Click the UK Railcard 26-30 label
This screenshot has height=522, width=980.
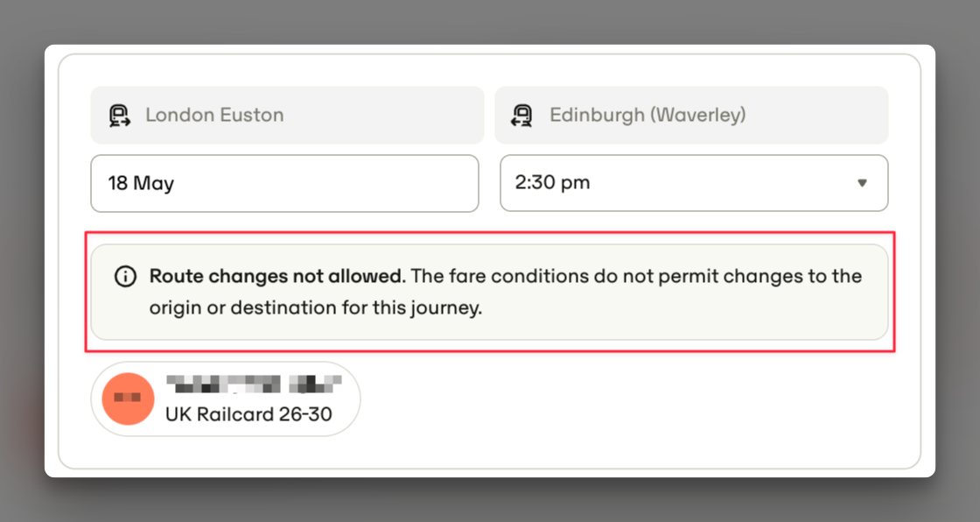pyautogui.click(x=248, y=414)
